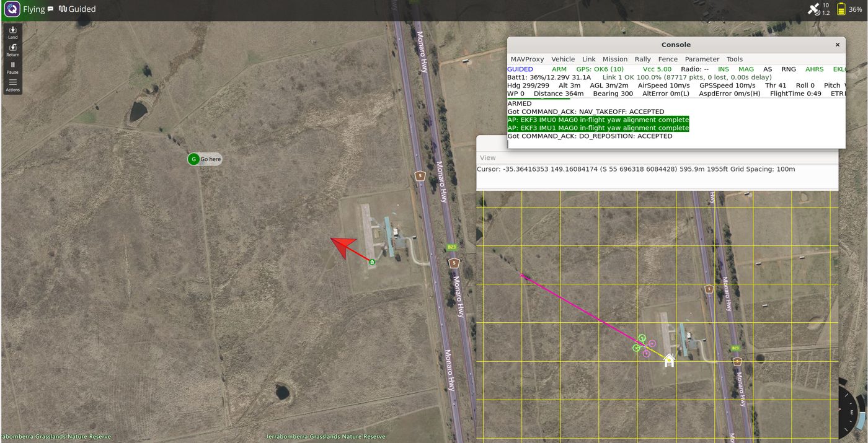The height and width of the screenshot is (443, 868).
Task: Close the Console window
Action: [x=838, y=45]
